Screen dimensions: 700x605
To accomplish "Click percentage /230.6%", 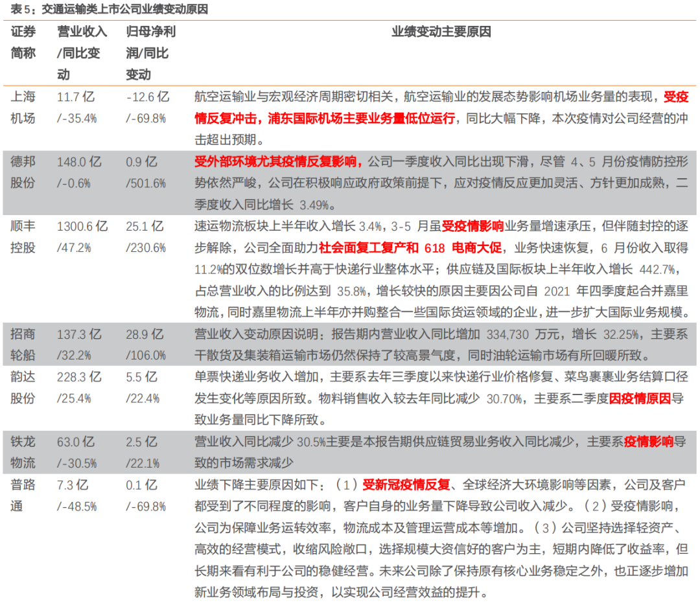I will coord(146,248).
